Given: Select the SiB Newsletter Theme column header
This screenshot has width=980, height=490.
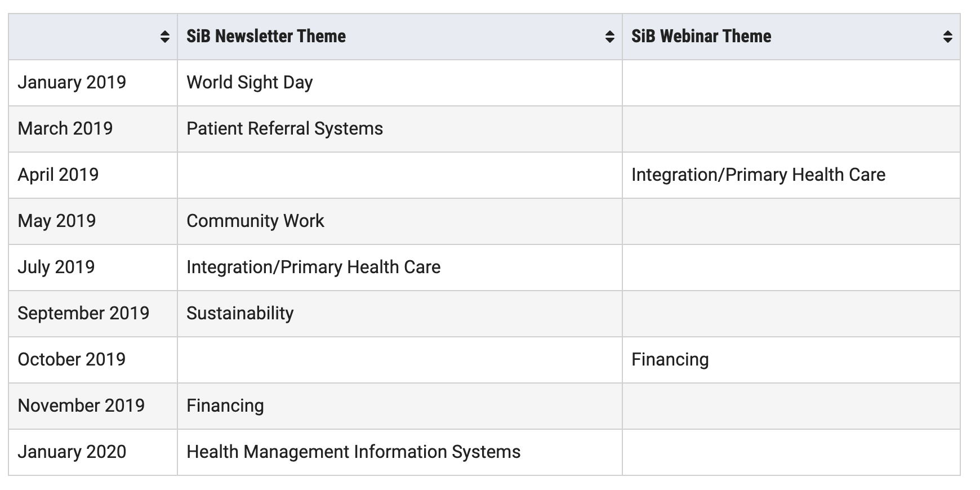Looking at the screenshot, I should 400,37.
